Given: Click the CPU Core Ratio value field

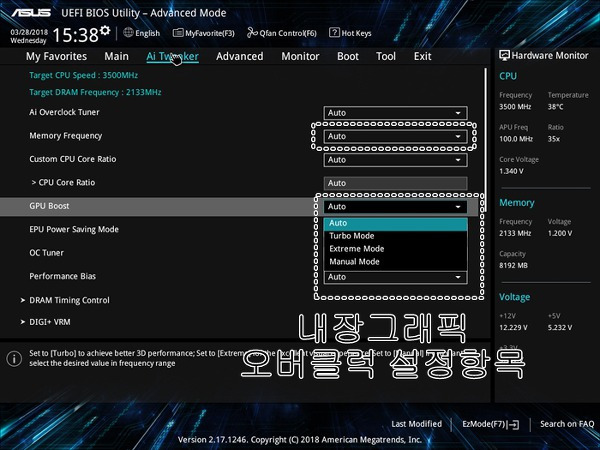Looking at the screenshot, I should click(x=395, y=183).
